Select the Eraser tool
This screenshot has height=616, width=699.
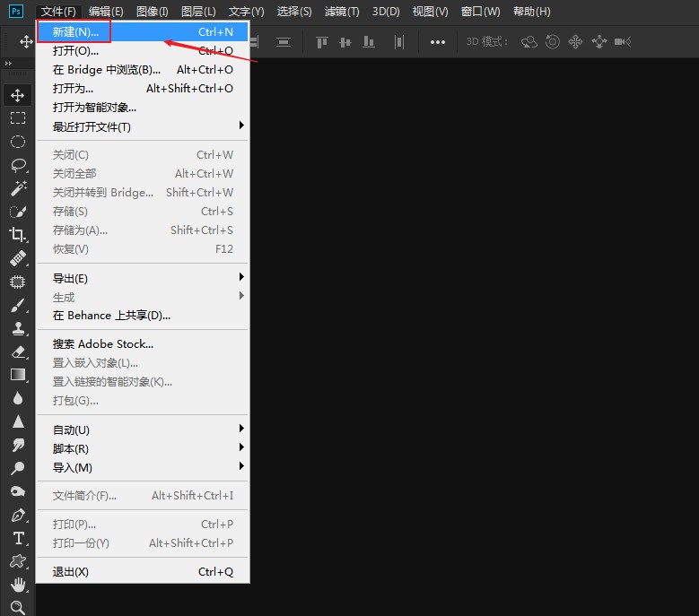click(18, 351)
